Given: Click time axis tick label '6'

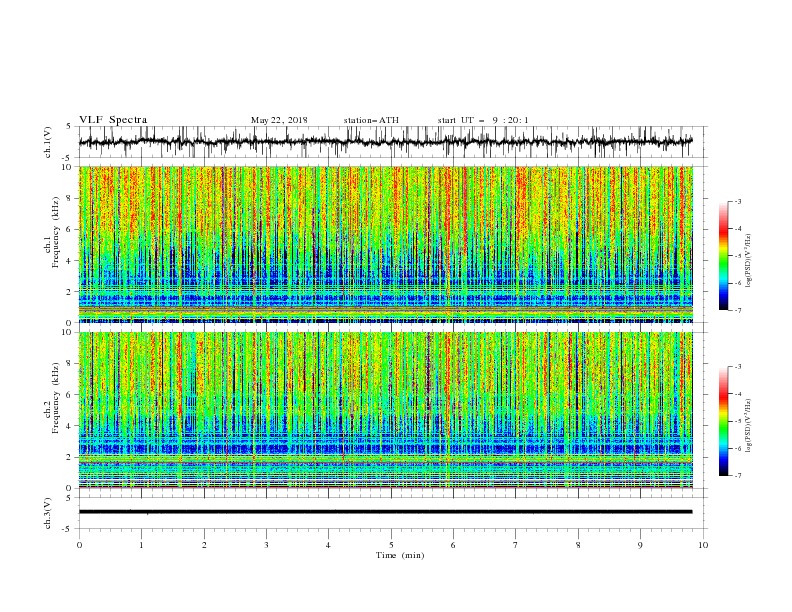Looking at the screenshot, I should [454, 545].
